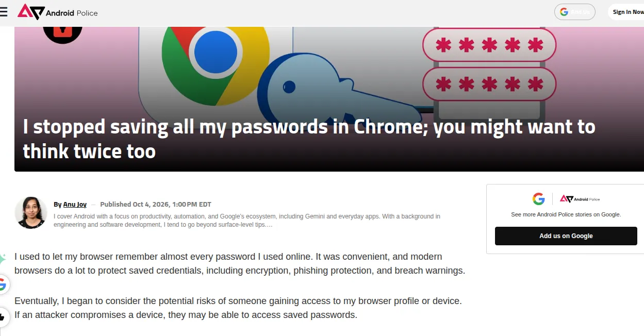644x336 pixels.
Task: Click the 'Add us on Google' black button
Action: 566,236
